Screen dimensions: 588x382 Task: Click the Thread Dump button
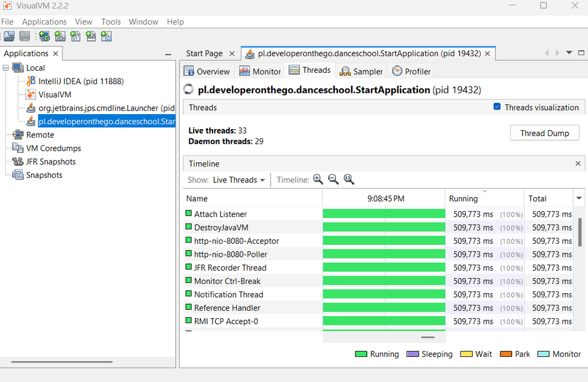544,133
